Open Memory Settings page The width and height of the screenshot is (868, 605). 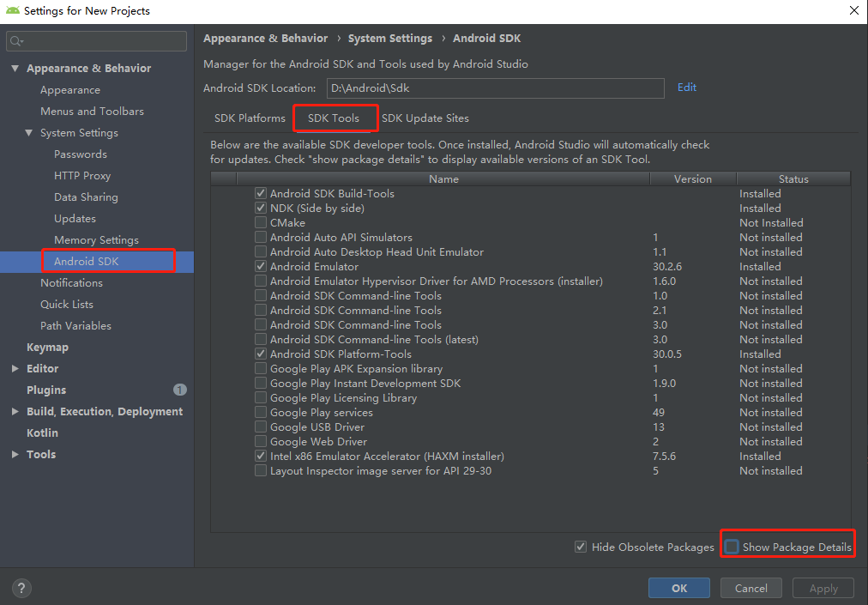tap(96, 240)
